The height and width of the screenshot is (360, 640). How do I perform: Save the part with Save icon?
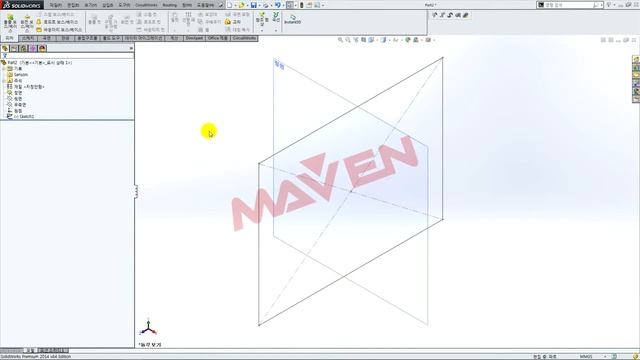(x=253, y=5)
